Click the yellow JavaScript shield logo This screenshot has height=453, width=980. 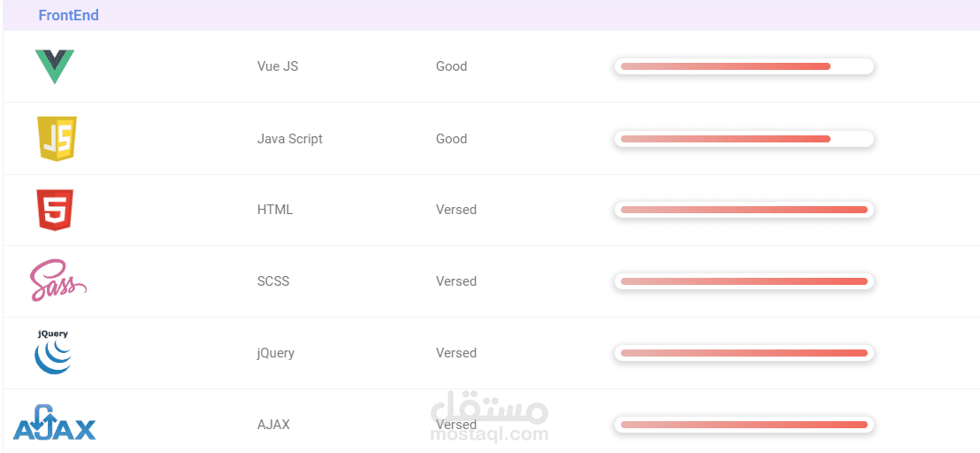(57, 138)
